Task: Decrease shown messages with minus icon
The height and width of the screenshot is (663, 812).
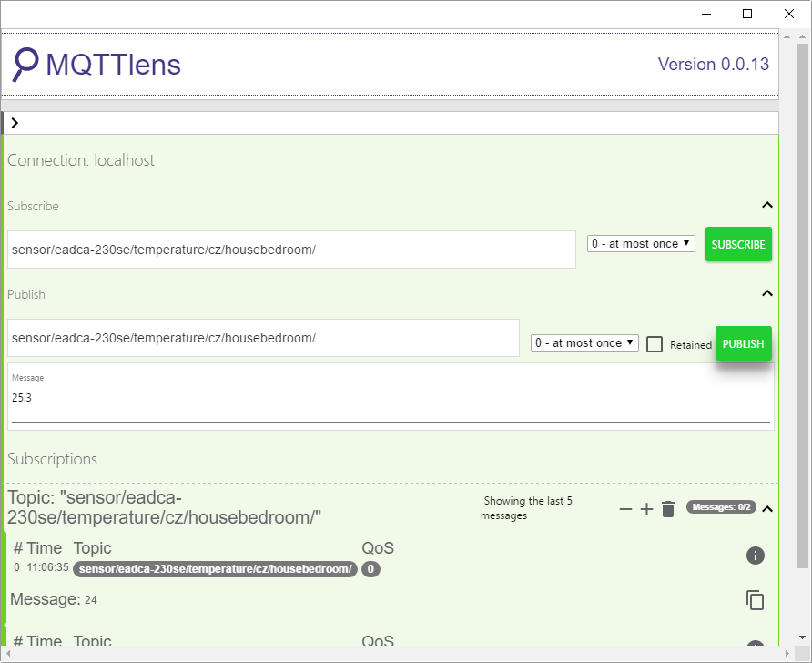Action: (625, 509)
